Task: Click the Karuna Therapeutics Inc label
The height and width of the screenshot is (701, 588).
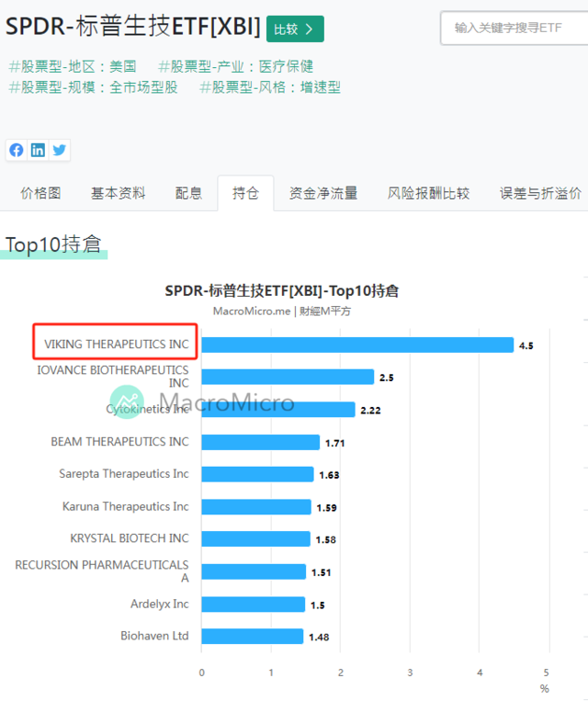Action: (126, 506)
